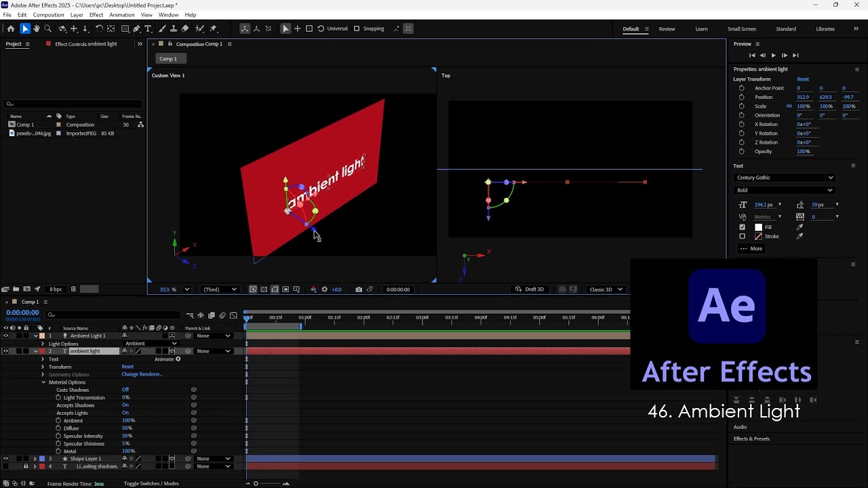Open the Composition menu

click(x=48, y=15)
